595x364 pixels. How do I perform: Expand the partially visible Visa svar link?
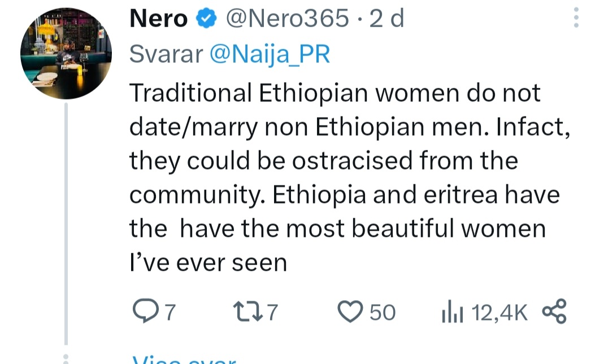click(x=184, y=359)
